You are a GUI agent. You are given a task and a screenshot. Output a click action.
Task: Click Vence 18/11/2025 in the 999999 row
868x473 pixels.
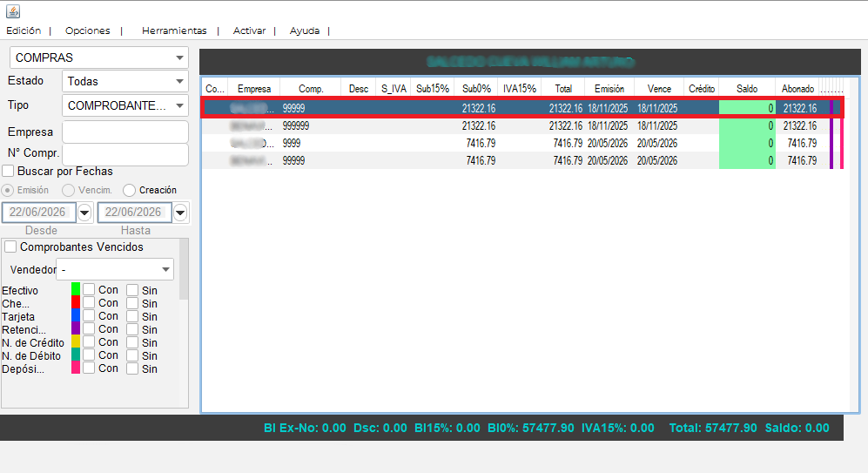pos(657,125)
